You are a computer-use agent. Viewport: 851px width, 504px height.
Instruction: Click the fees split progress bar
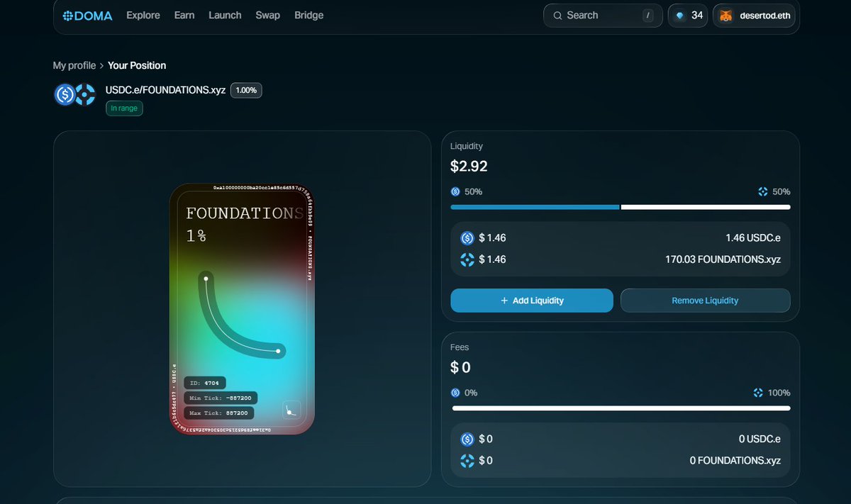pos(621,408)
